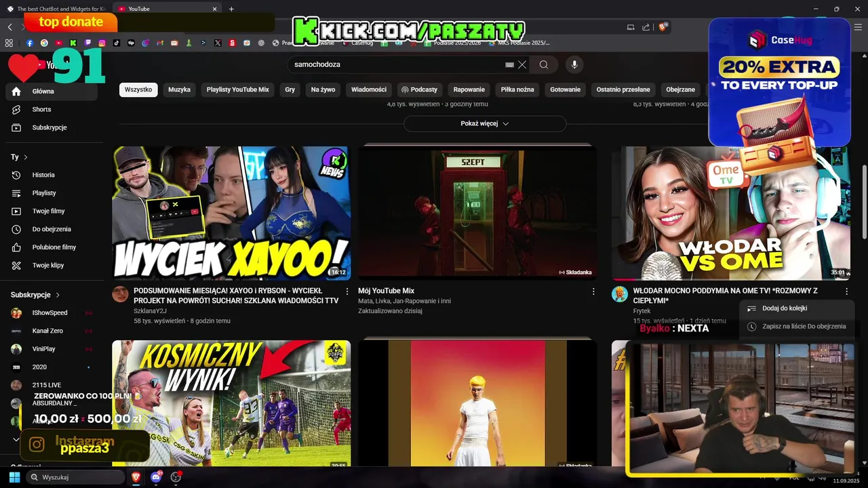The height and width of the screenshot is (488, 868).
Task: Open X (Twitter) bookmark icon
Action: (218, 43)
